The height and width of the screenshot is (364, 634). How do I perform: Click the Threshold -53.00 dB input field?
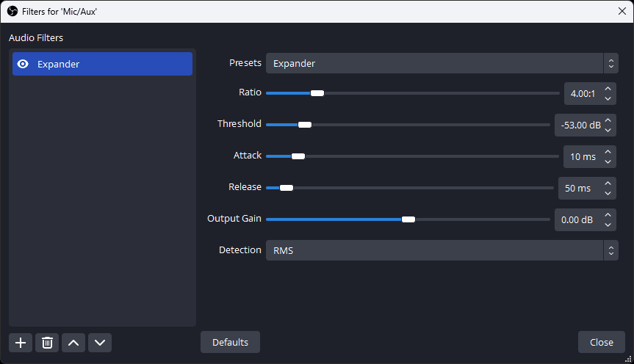point(579,125)
